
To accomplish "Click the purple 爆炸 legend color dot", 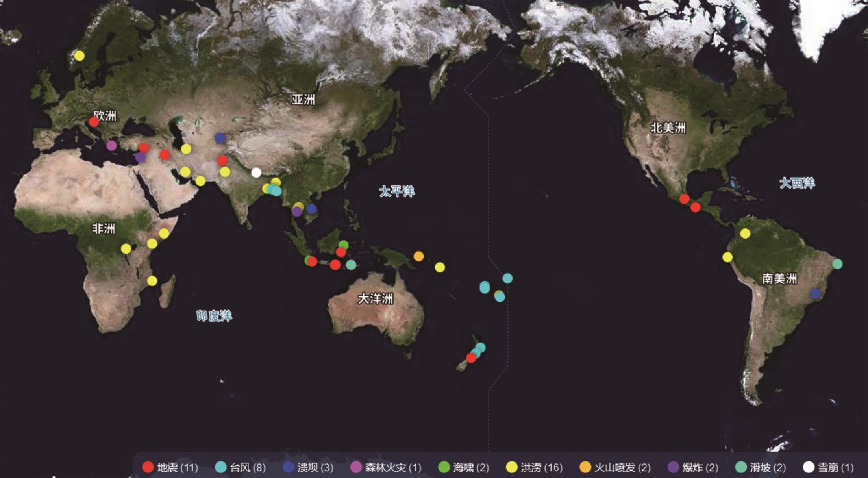I will coord(674,467).
